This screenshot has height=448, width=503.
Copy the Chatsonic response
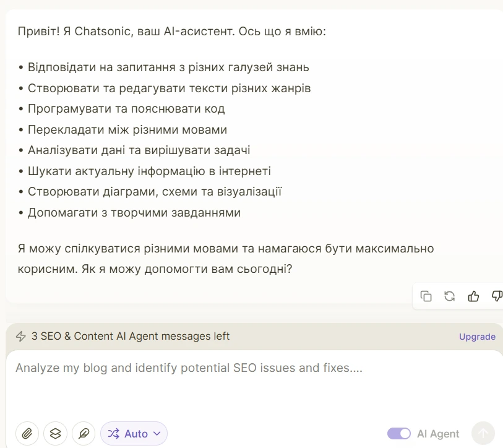pos(426,296)
